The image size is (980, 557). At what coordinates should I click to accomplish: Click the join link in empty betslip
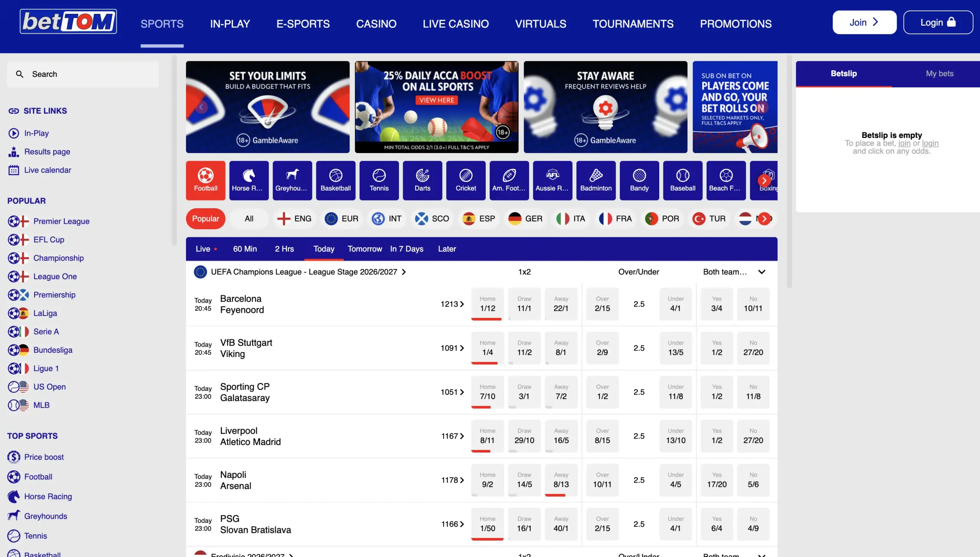click(x=904, y=143)
